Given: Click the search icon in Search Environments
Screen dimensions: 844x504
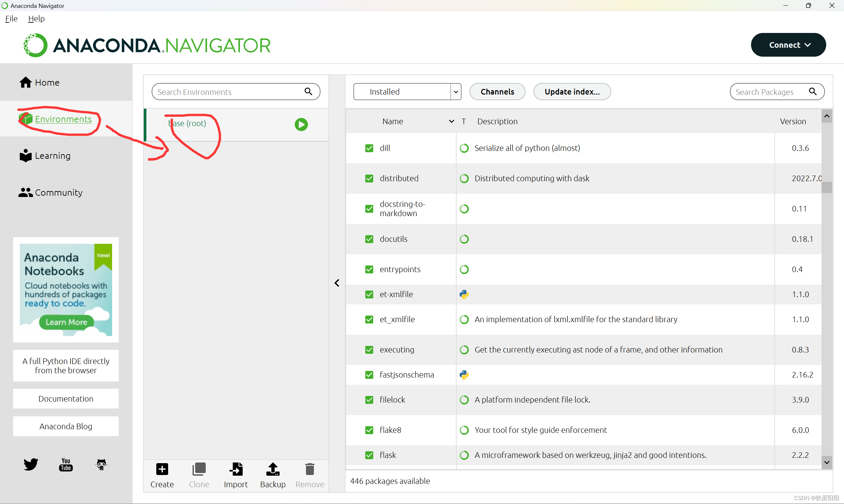Looking at the screenshot, I should tap(308, 92).
